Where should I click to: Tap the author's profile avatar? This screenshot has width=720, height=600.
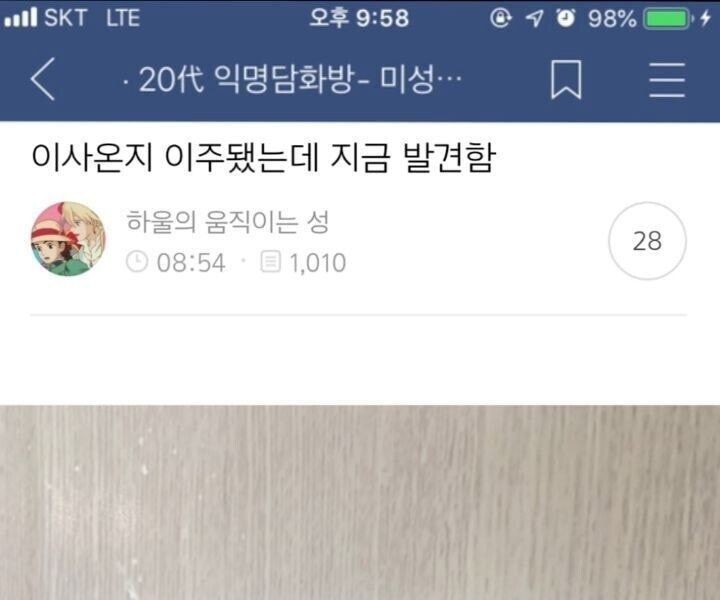68,239
